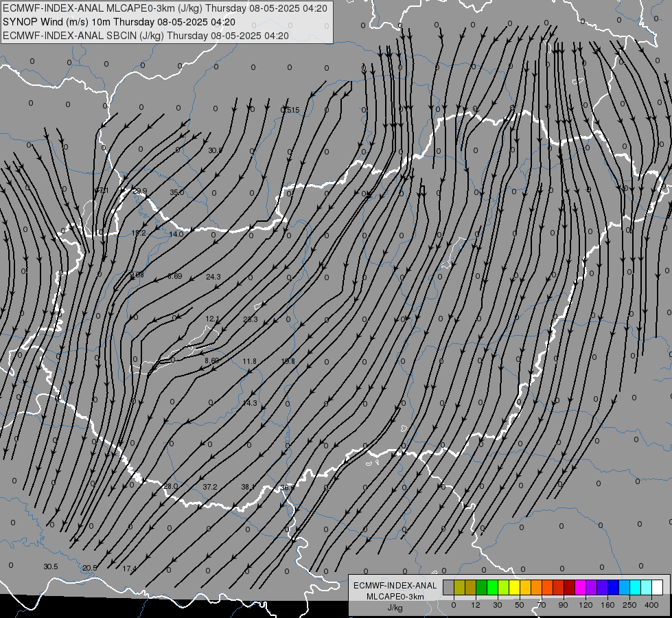Select the 30.5 grid value
This screenshot has width=672, height=618.
tap(51, 567)
